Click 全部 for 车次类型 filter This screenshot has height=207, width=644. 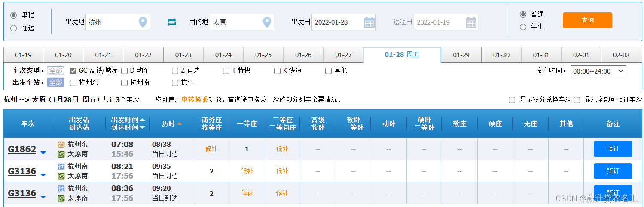(x=55, y=71)
